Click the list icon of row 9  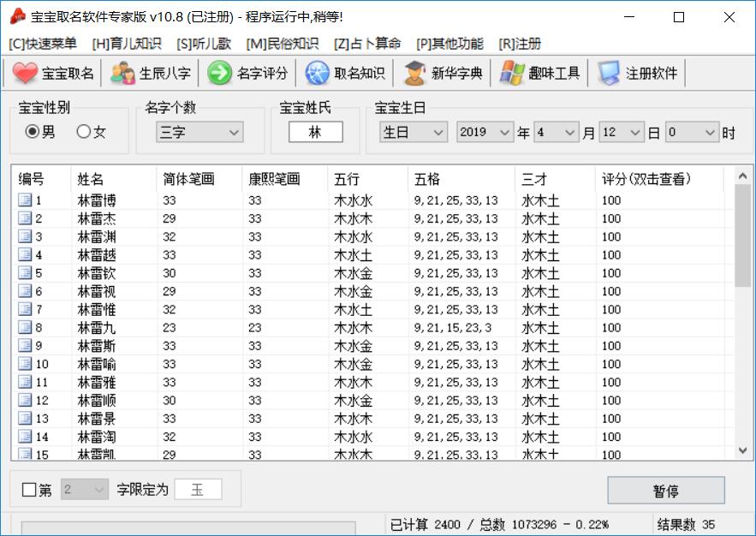point(25,345)
